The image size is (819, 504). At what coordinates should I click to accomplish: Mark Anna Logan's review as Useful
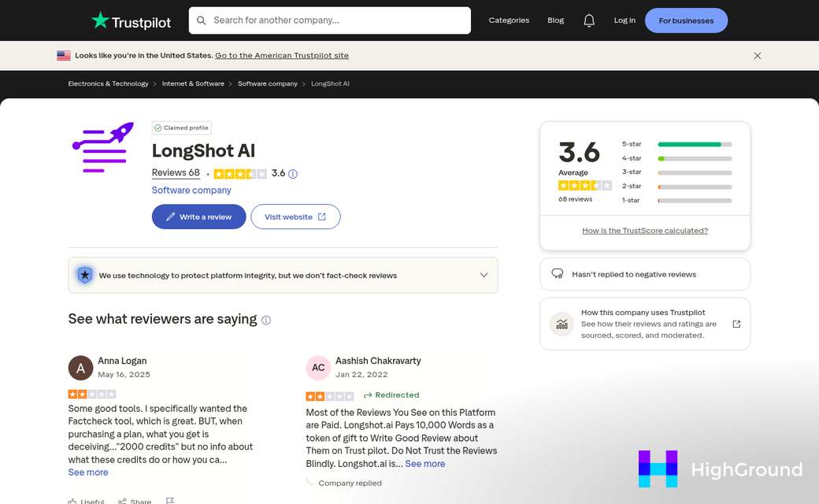(86, 502)
